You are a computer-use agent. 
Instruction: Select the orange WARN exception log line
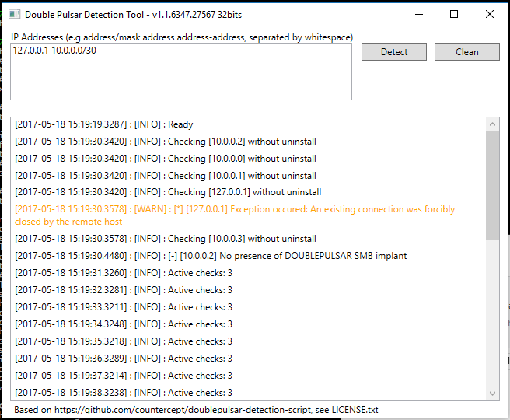[x=235, y=215]
